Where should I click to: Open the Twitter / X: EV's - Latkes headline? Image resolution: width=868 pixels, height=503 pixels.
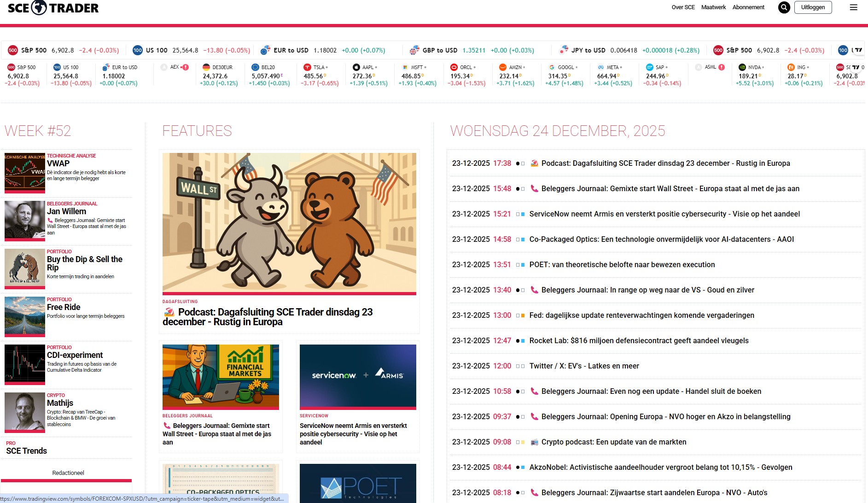(584, 366)
